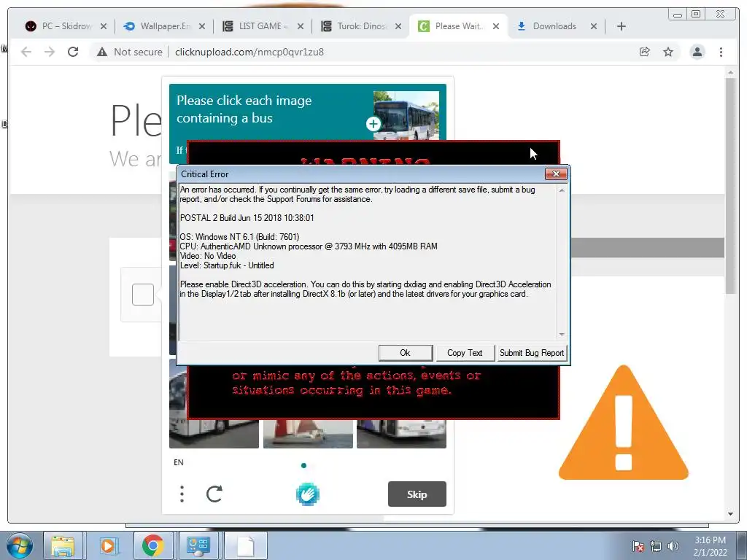Open Windows Explorer from the taskbar
Viewport: 747px width, 560px height.
coord(63,545)
